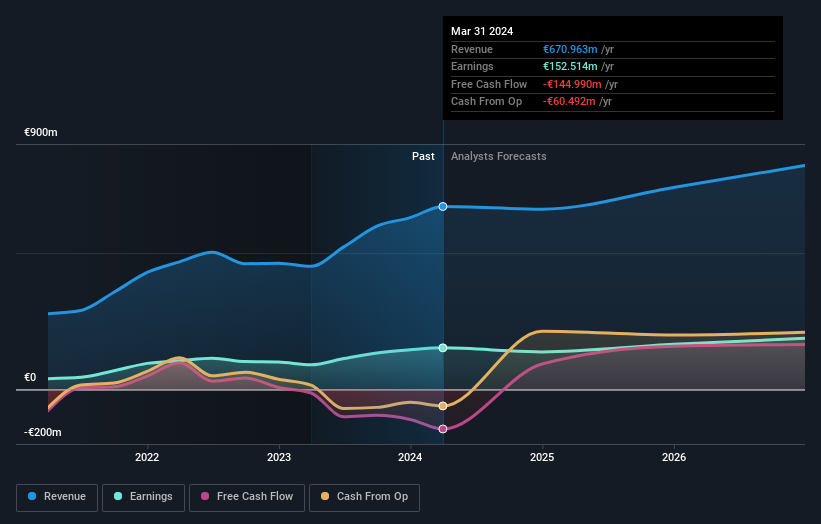This screenshot has width=821, height=524.
Task: Click the Revenue row label in tooltip
Action: click(472, 49)
